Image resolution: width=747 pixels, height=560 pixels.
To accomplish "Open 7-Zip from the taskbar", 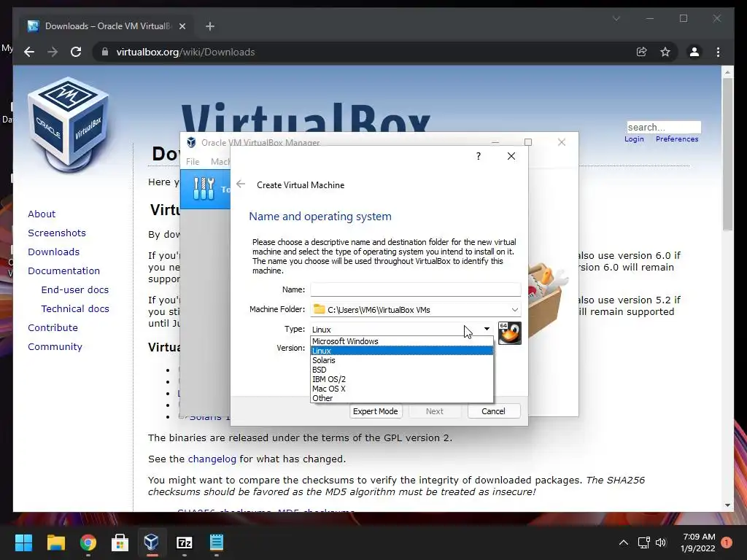I will [x=185, y=542].
